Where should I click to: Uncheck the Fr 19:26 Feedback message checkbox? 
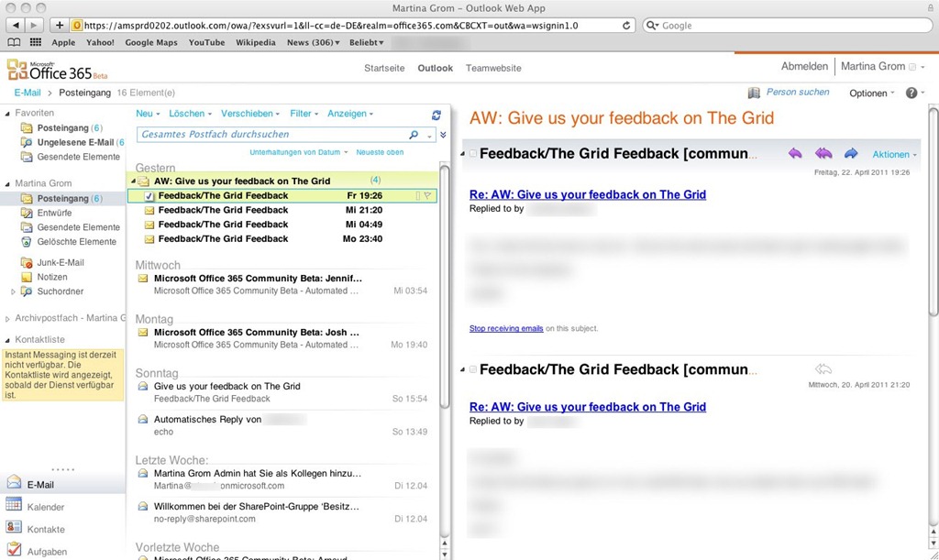click(149, 196)
